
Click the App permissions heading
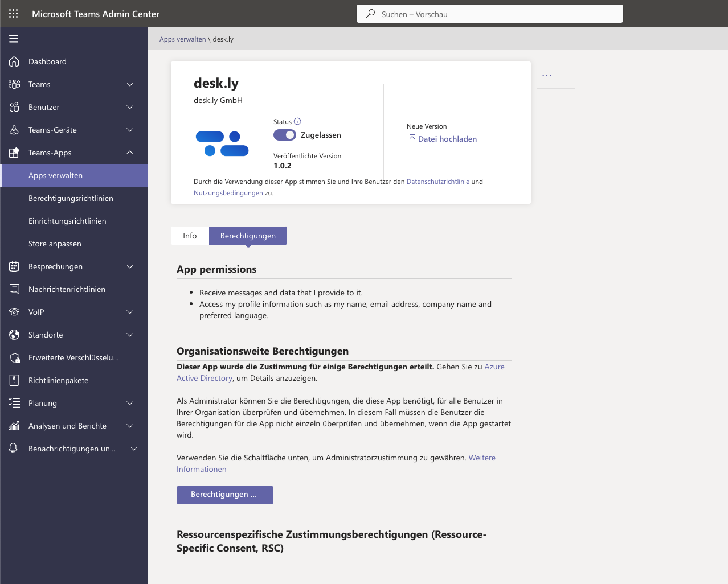[x=216, y=269]
